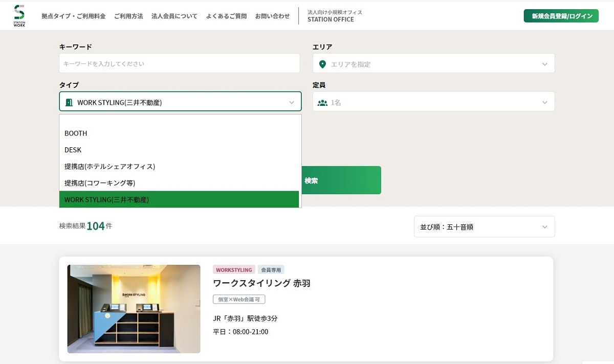This screenshot has height=364, width=614.
Task: Open よくあるご質問 in the navigation
Action: pos(227,16)
